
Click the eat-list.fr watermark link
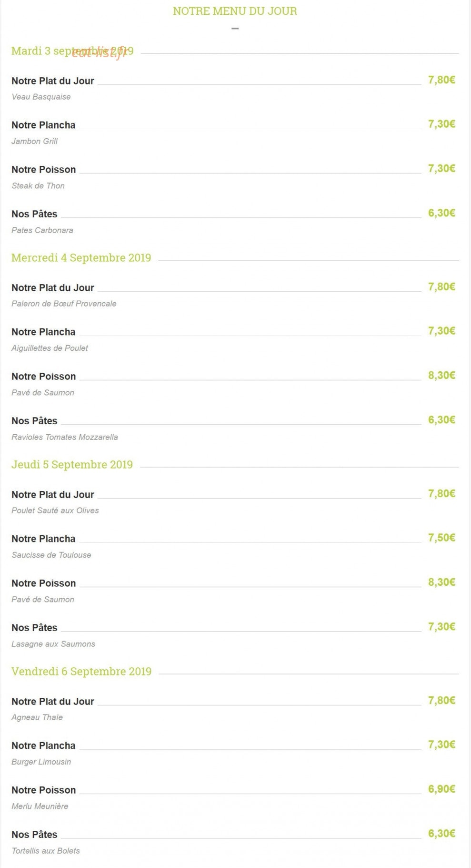[x=100, y=52]
